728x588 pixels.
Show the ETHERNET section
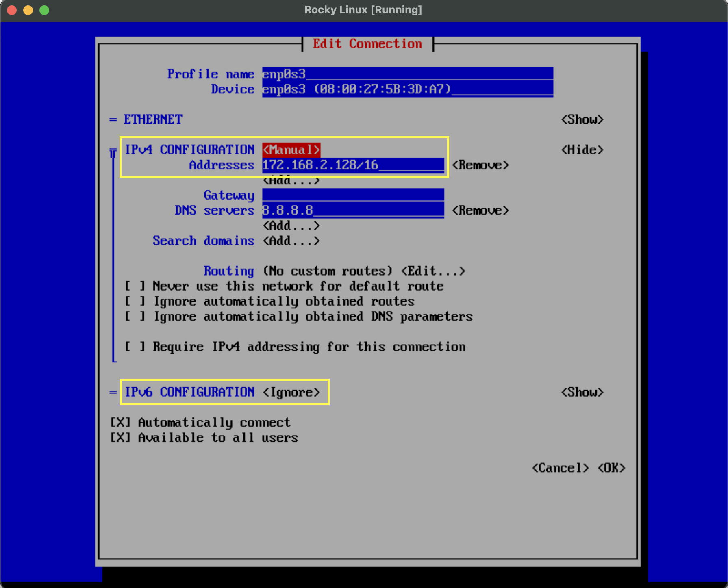pos(582,119)
